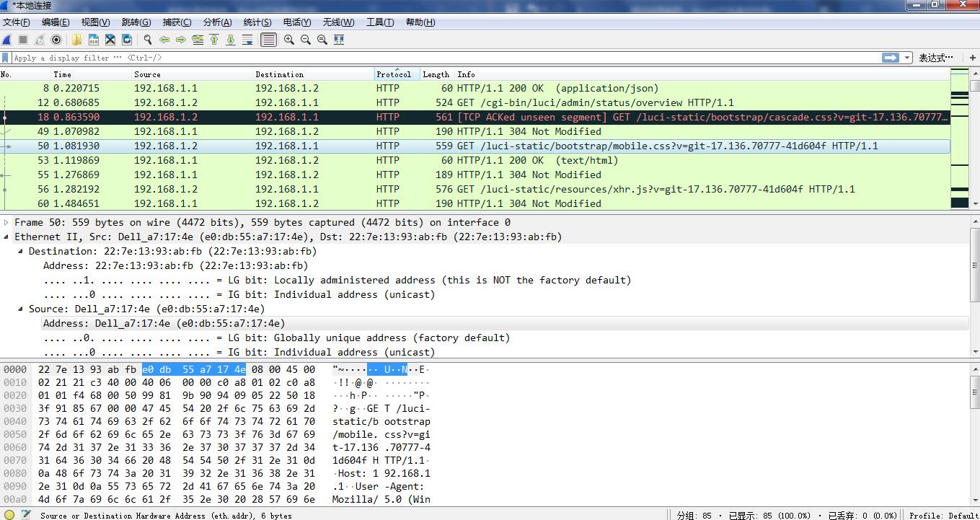Screen dimensions: 980x520
Task: Click packet details pane vertical scrollbar
Action: (975, 287)
